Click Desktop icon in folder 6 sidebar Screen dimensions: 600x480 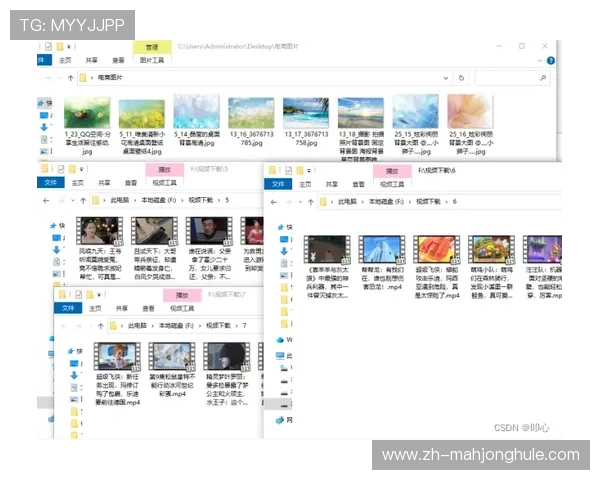point(284,240)
